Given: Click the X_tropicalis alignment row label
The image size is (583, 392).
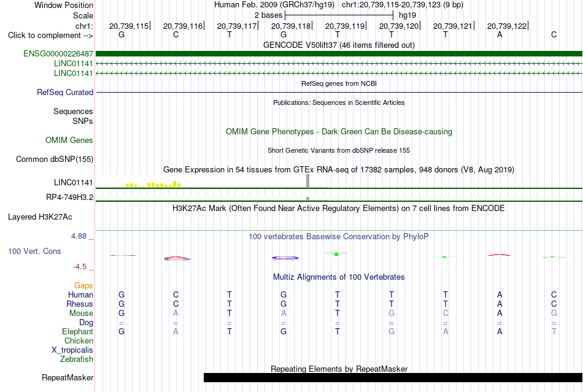Looking at the screenshot, I should tap(72, 350).
